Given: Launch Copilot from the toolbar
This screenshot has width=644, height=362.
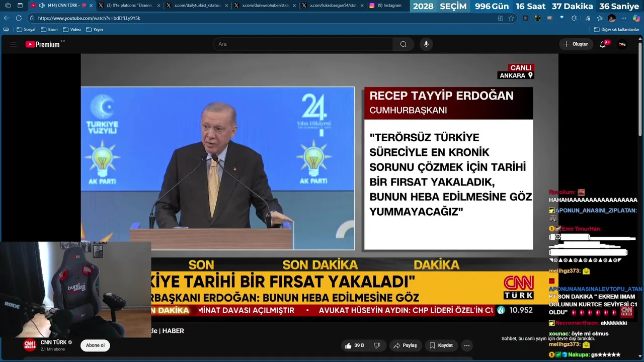Looking at the screenshot, I should (636, 18).
